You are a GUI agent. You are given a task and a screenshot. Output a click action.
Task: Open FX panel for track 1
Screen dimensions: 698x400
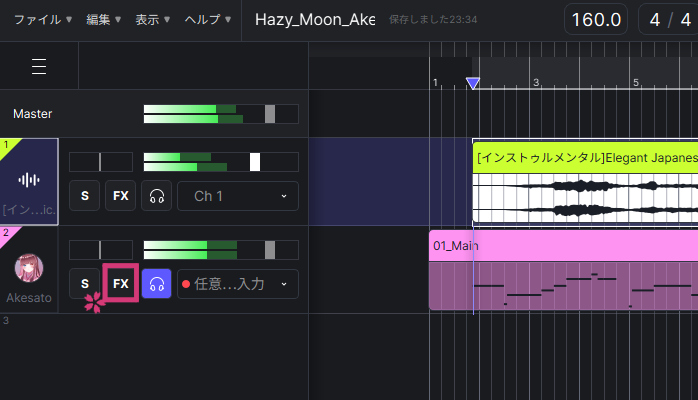pos(120,196)
